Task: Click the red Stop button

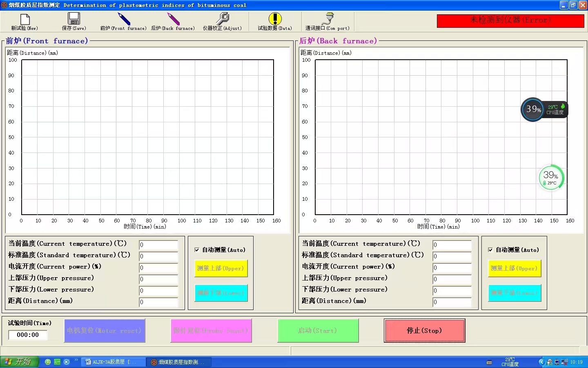Action: (x=424, y=330)
